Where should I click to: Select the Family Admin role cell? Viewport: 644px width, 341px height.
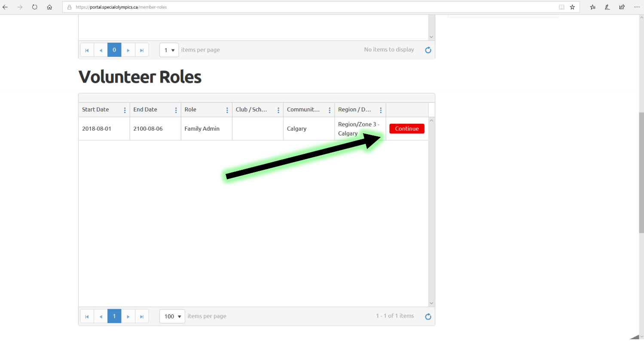coord(206,129)
